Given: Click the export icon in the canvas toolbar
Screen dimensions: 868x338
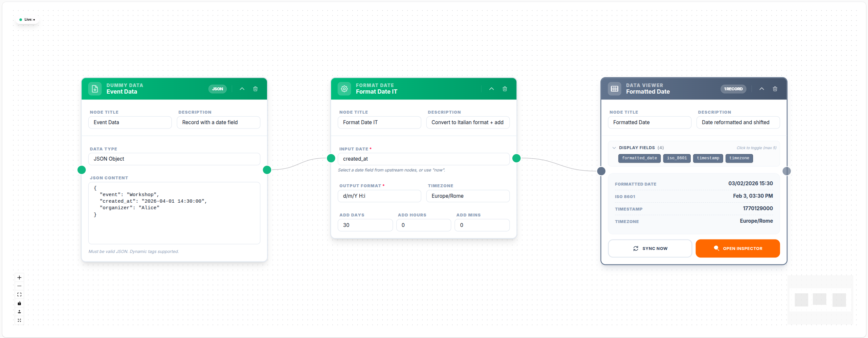Looking at the screenshot, I should coord(19,312).
